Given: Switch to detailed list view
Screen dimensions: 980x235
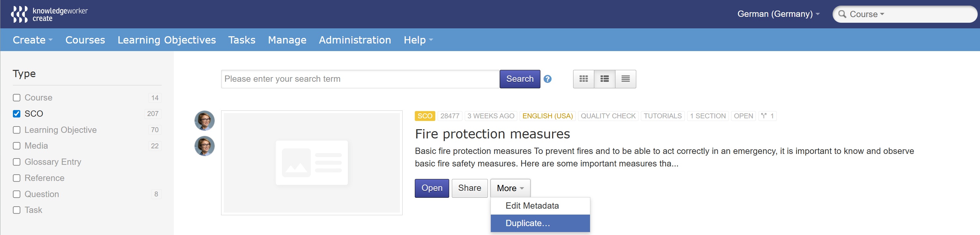Looking at the screenshot, I should pos(604,79).
